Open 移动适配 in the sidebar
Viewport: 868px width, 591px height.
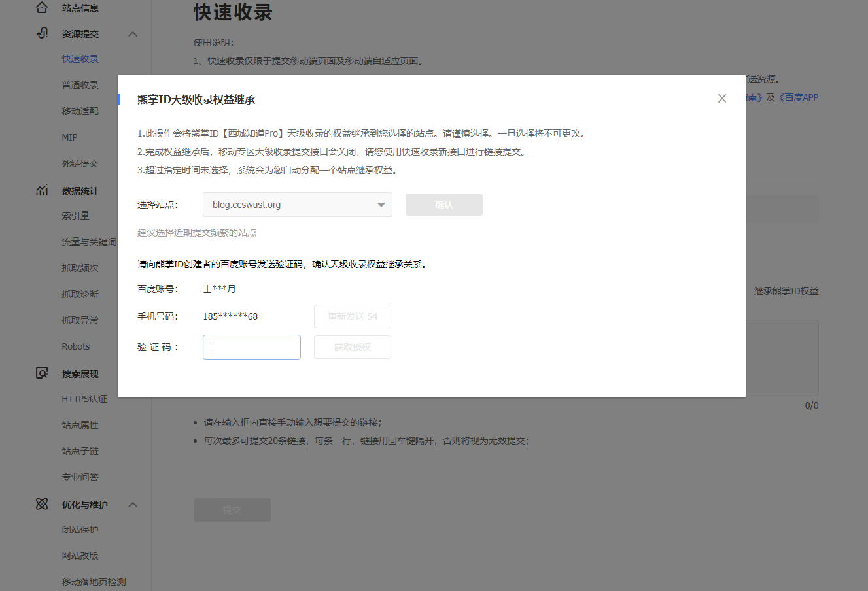point(80,111)
